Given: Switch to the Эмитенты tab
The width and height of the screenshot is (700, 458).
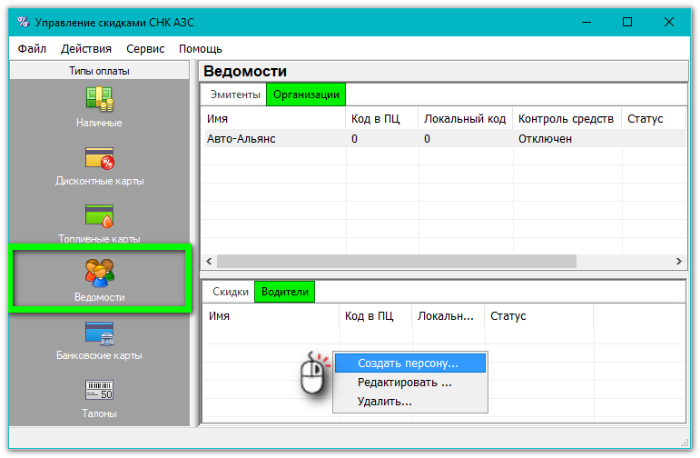Looking at the screenshot, I should tap(233, 95).
